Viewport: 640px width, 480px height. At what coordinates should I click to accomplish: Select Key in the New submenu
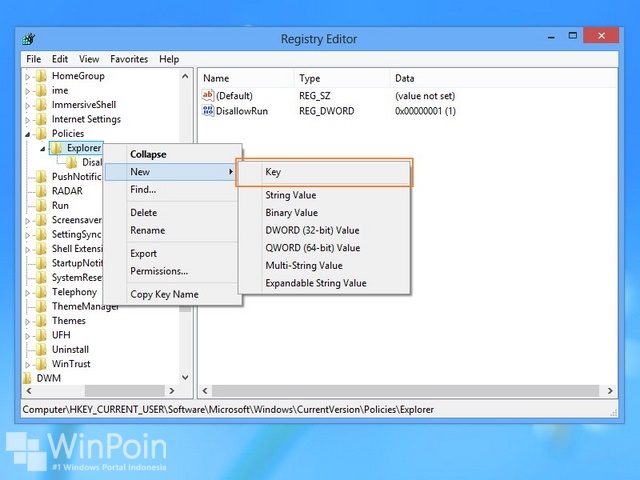pos(324,172)
